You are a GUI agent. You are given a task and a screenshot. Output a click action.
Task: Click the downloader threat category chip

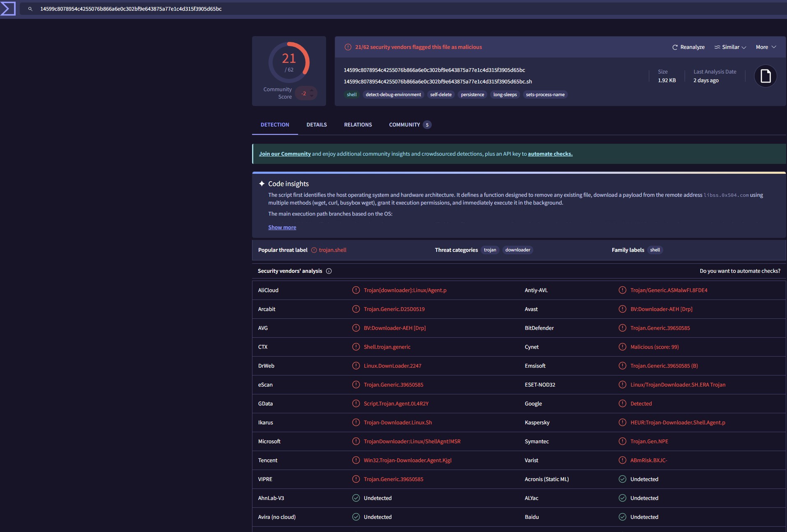(518, 250)
